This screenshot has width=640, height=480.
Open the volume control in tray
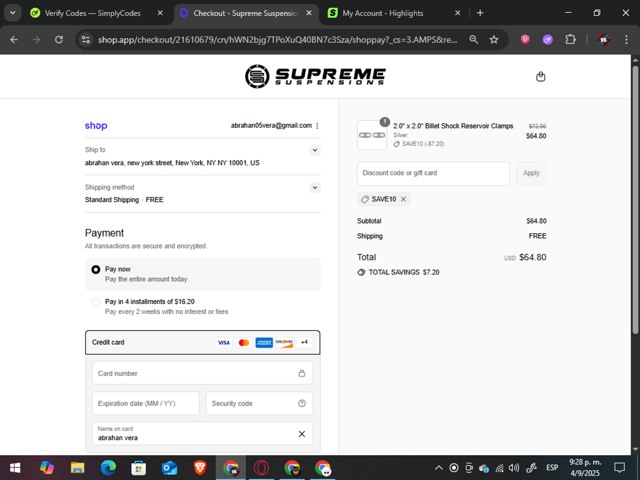click(514, 468)
